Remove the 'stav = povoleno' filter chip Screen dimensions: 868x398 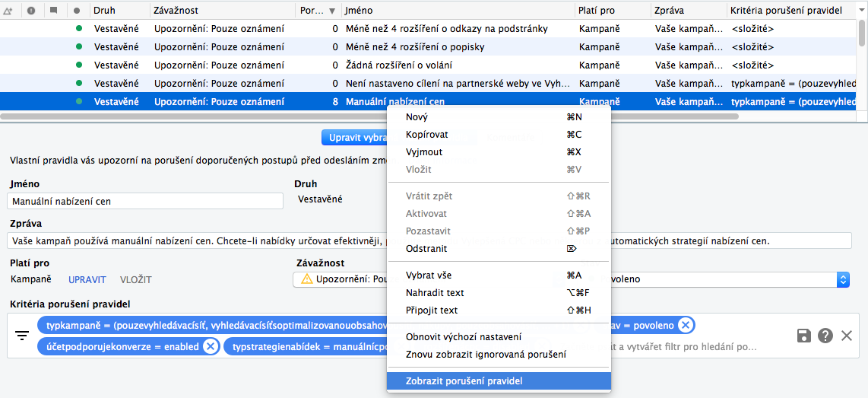686,326
